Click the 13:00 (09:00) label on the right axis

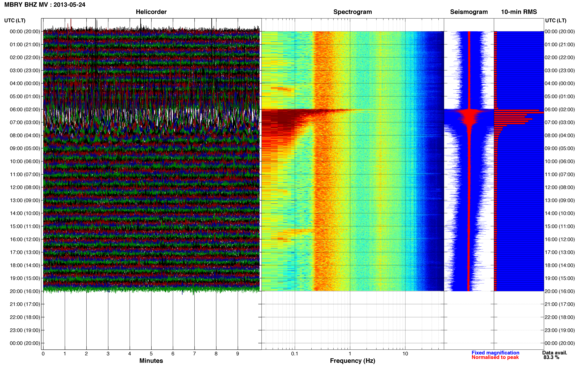click(560, 200)
